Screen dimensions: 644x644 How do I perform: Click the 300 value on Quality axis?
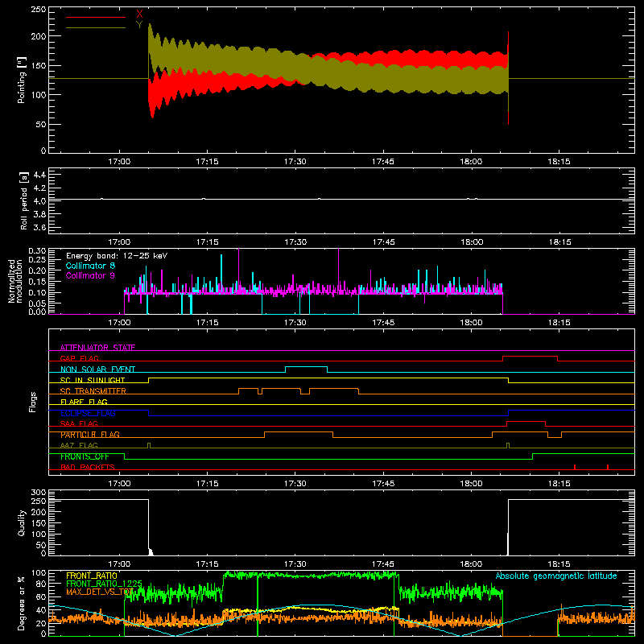coord(39,493)
